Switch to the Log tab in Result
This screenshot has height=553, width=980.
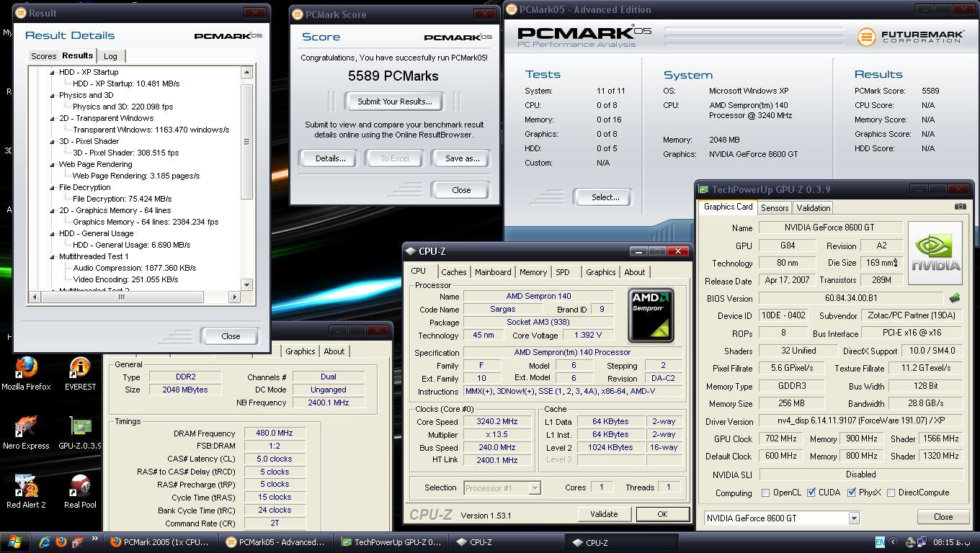pyautogui.click(x=110, y=56)
